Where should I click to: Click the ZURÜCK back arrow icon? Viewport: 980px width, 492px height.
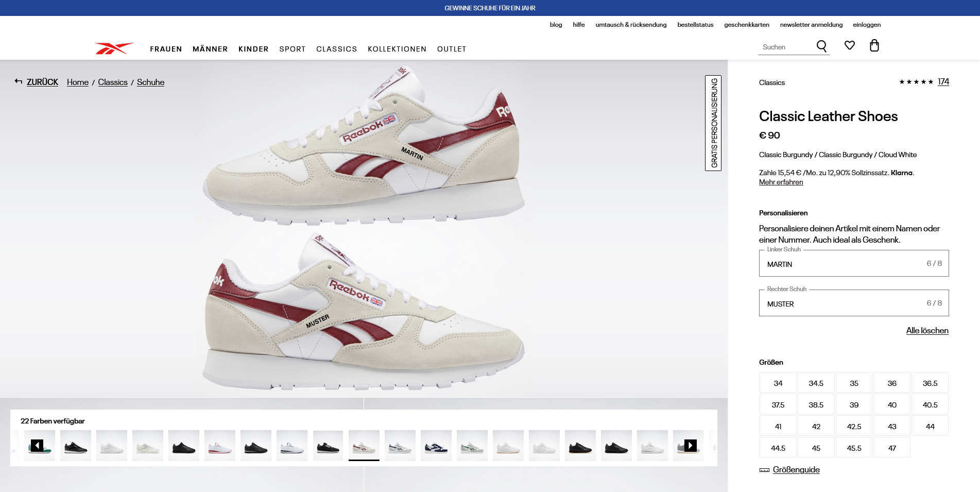click(x=19, y=81)
